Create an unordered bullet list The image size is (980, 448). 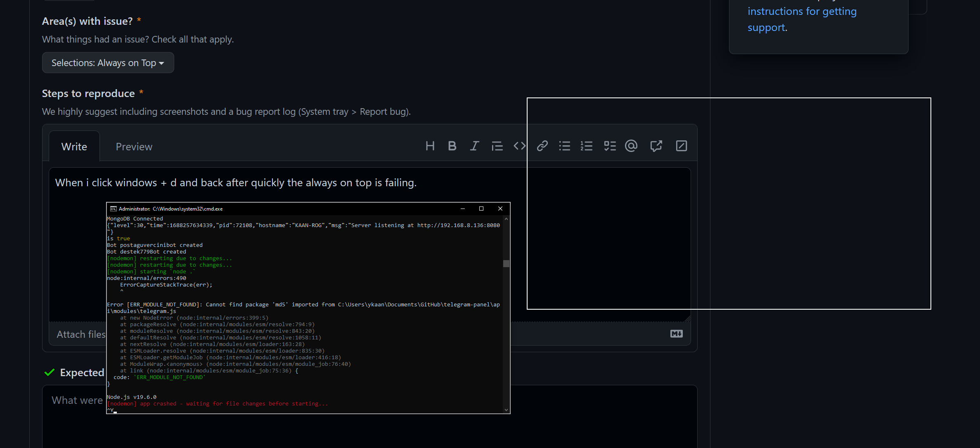[565, 145]
